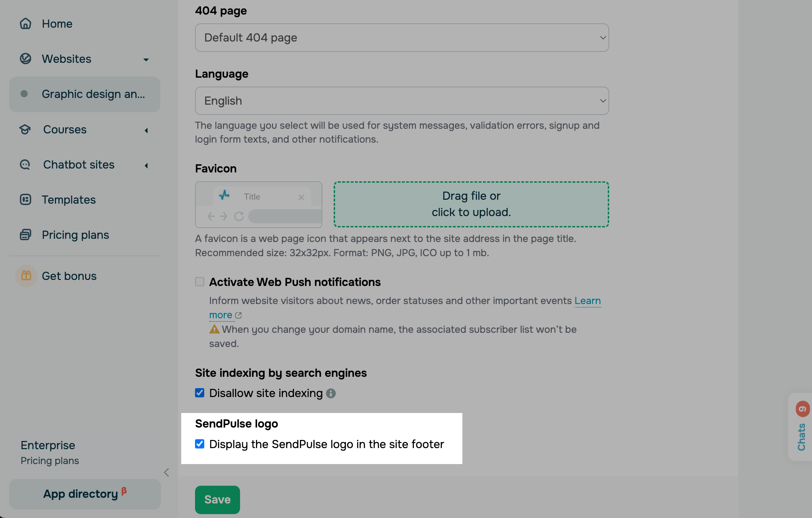
Task: Click the Get bonus gift icon
Action: click(x=26, y=276)
